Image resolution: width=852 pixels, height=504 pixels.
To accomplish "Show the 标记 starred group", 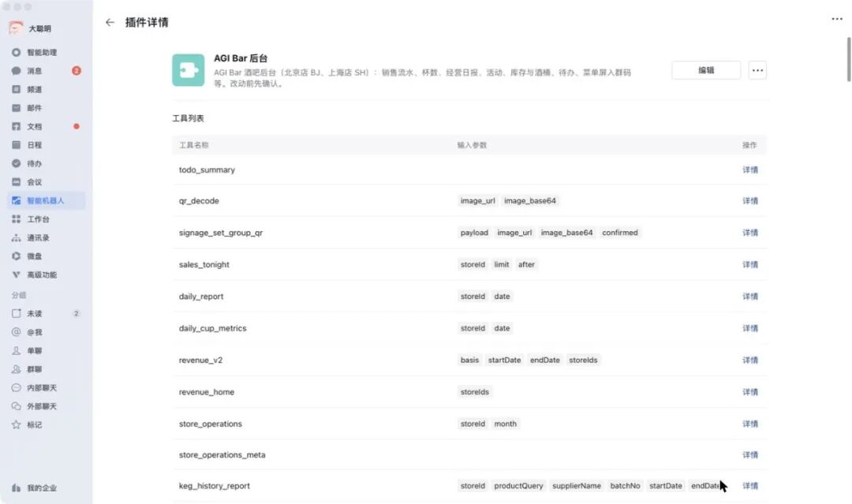I will pyautogui.click(x=47, y=424).
